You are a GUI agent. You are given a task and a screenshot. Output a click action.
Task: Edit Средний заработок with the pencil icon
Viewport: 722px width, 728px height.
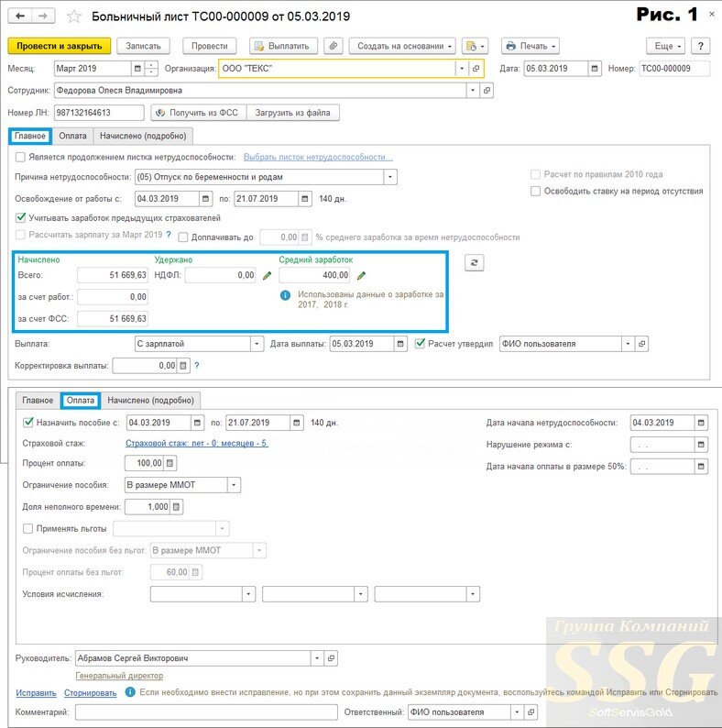(x=362, y=276)
